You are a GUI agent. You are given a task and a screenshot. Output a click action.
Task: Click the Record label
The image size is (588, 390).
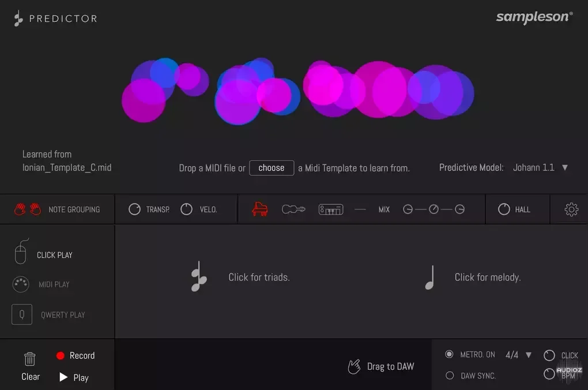(x=82, y=355)
